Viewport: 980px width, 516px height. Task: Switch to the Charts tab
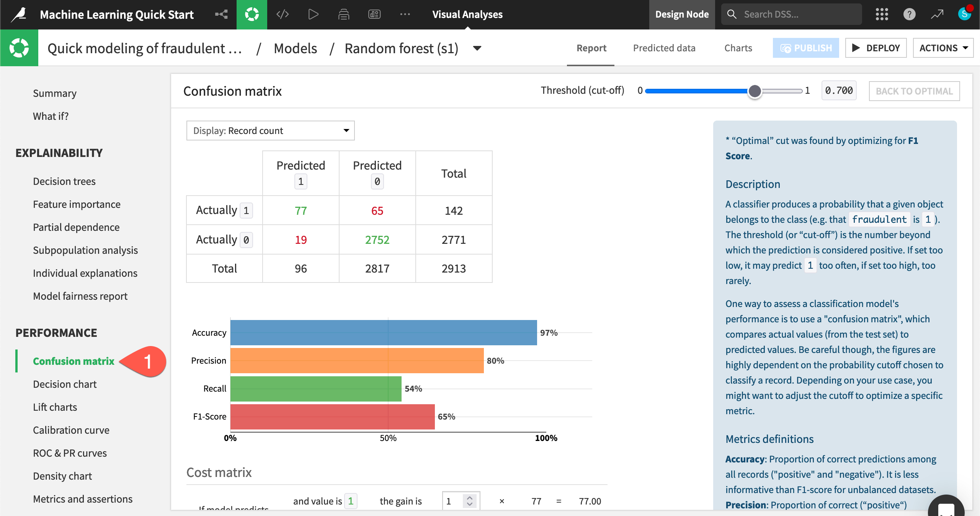tap(738, 47)
